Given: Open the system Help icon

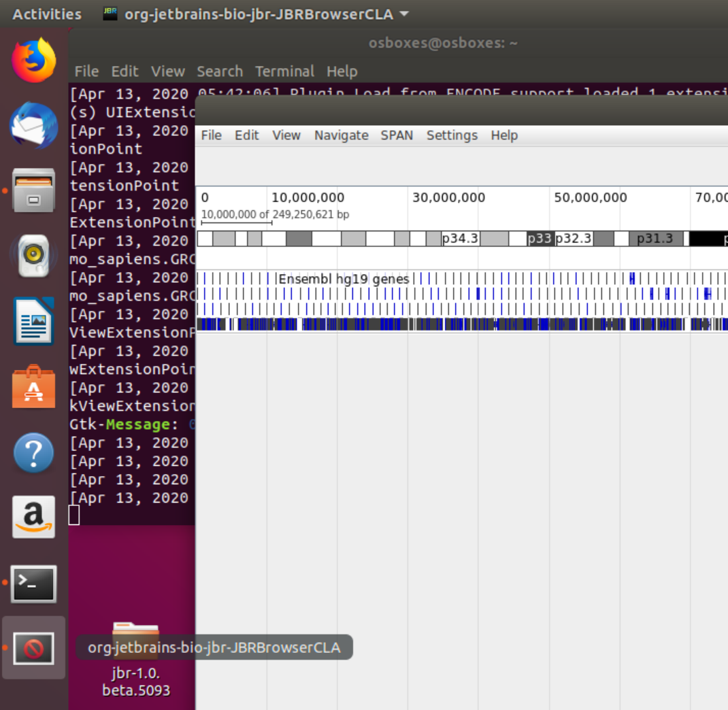Looking at the screenshot, I should tap(33, 452).
